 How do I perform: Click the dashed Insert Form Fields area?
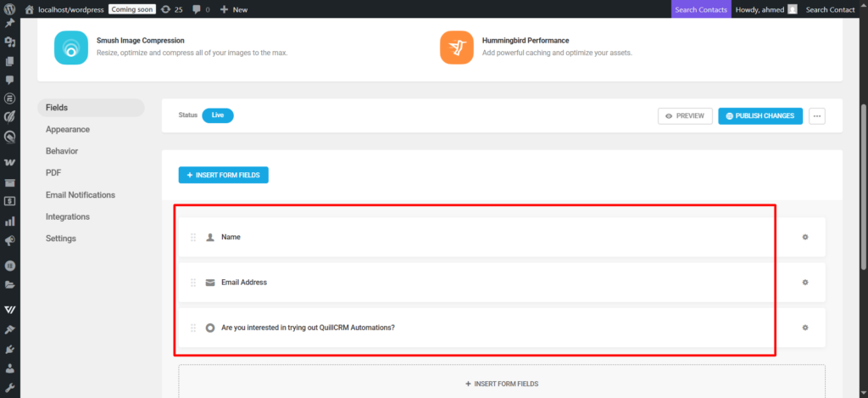(x=502, y=384)
